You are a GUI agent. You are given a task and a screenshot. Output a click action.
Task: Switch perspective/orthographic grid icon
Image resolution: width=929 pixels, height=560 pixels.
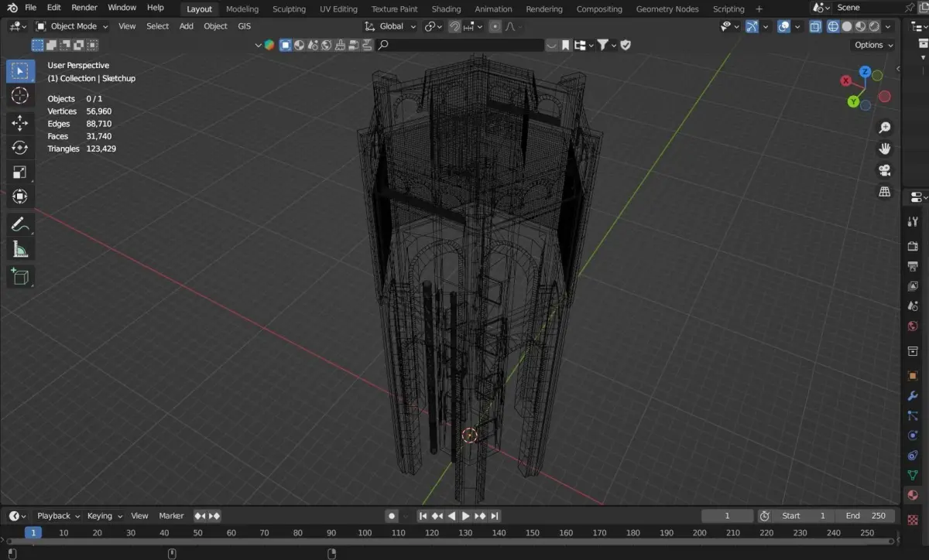point(885,192)
